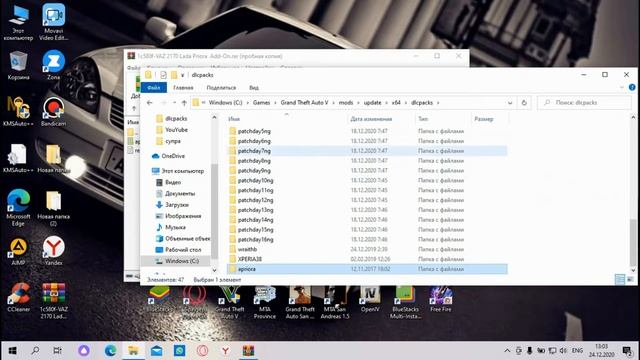Expand the ribbon chevron
Screen dimensions: 640x360
(622, 87)
